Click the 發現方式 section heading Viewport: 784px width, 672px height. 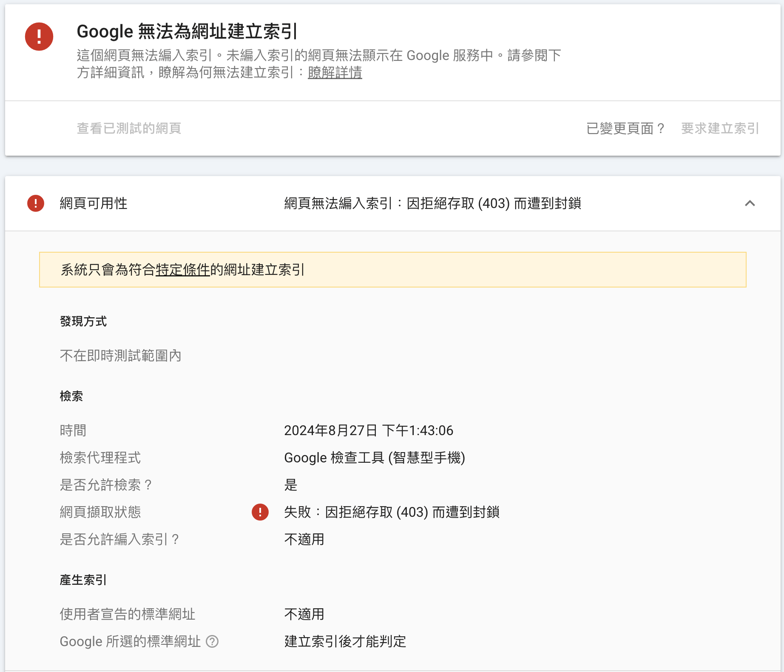pos(83,322)
